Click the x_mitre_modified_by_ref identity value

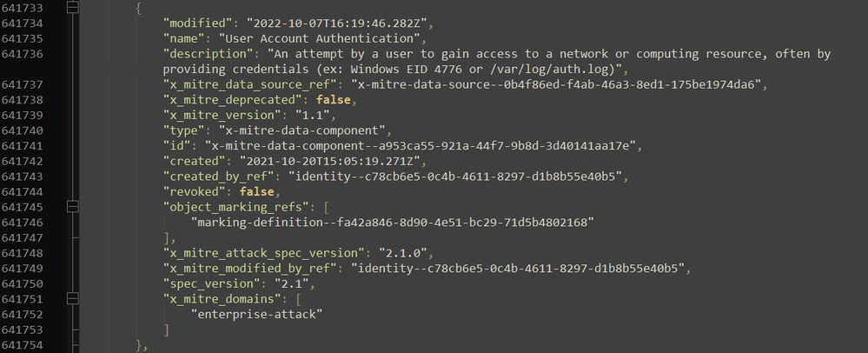tap(523, 268)
